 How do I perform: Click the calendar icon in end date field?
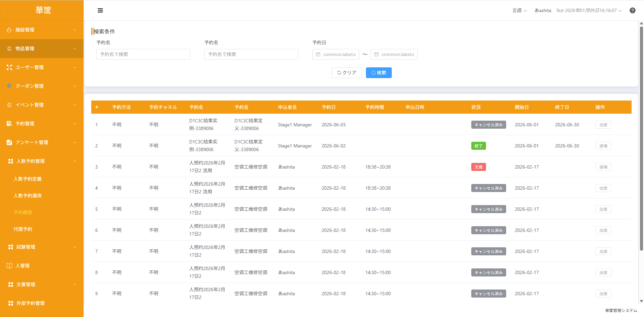click(377, 54)
